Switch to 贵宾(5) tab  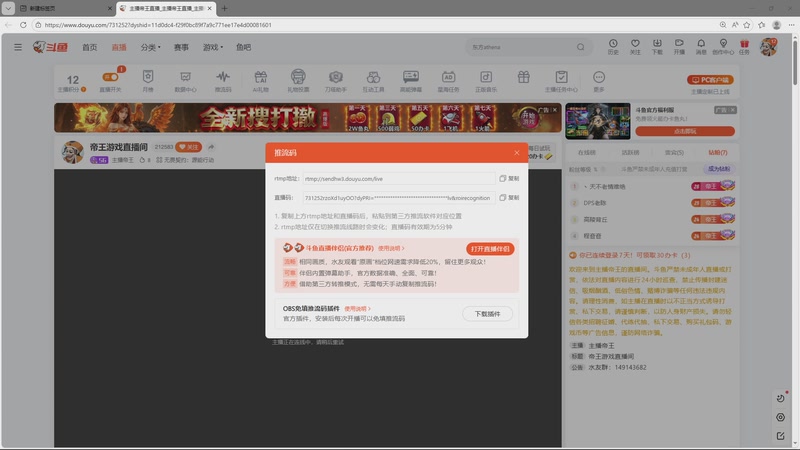coord(674,153)
